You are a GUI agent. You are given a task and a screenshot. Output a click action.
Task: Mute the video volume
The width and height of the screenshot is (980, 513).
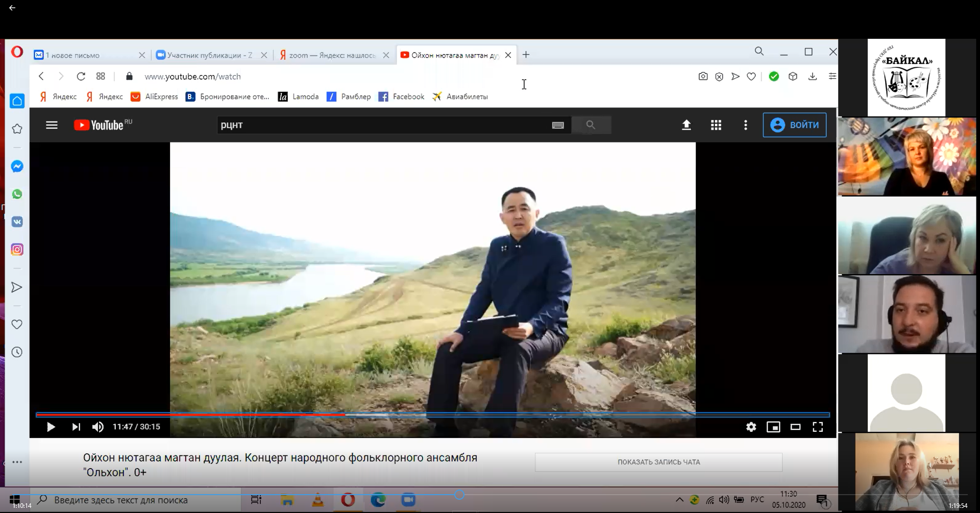97,427
